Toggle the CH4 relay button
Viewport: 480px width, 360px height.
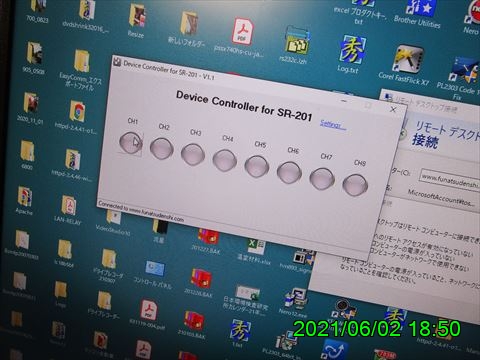coord(225,160)
